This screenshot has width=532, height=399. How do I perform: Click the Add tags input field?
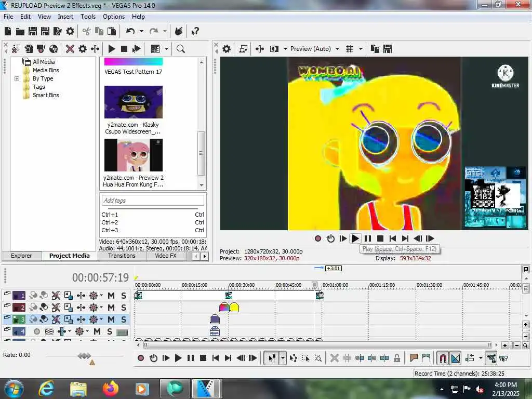click(x=153, y=200)
